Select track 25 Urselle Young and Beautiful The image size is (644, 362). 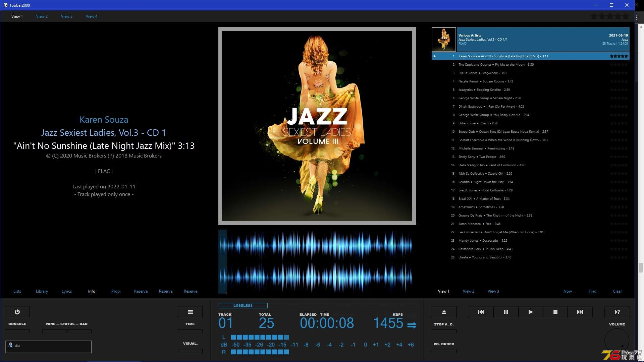coord(530,257)
